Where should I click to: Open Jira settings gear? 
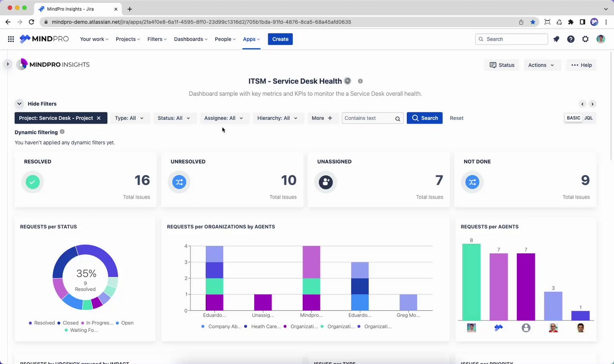(585, 39)
